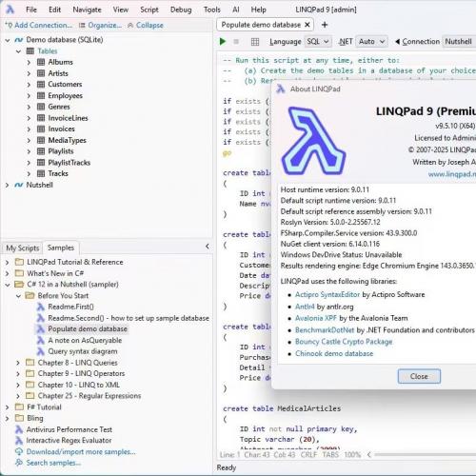The width and height of the screenshot is (476, 476).
Task: Open a new query tab with the plus icon
Action: [325, 25]
